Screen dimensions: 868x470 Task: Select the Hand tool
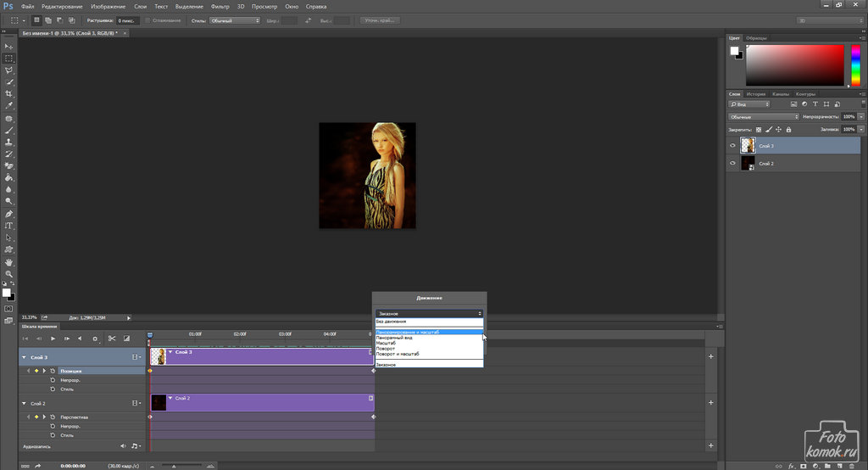[x=8, y=262]
